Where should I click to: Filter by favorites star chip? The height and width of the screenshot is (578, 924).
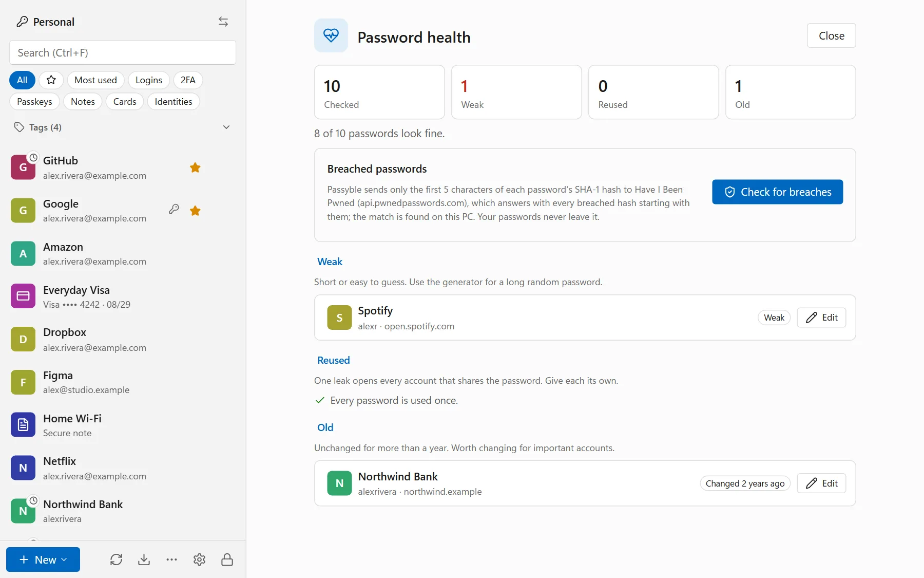(51, 80)
